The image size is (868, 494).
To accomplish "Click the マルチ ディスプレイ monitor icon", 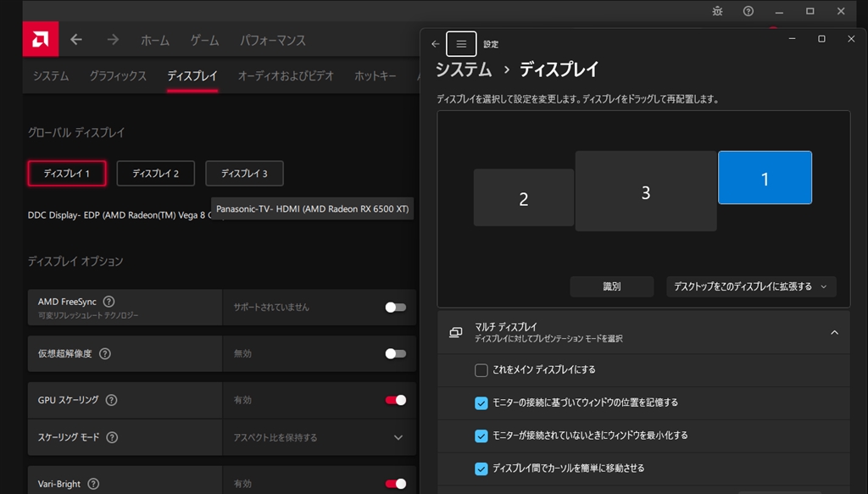I will pyautogui.click(x=455, y=332).
